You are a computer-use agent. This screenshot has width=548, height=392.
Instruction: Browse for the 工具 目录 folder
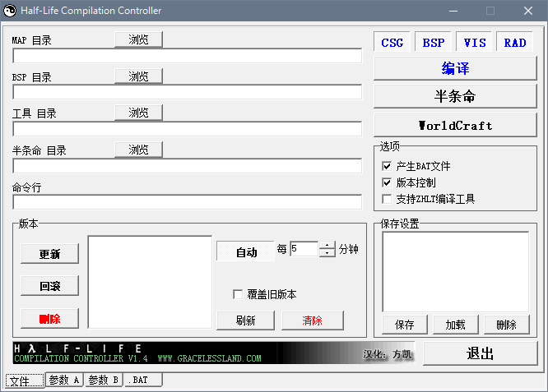(138, 113)
